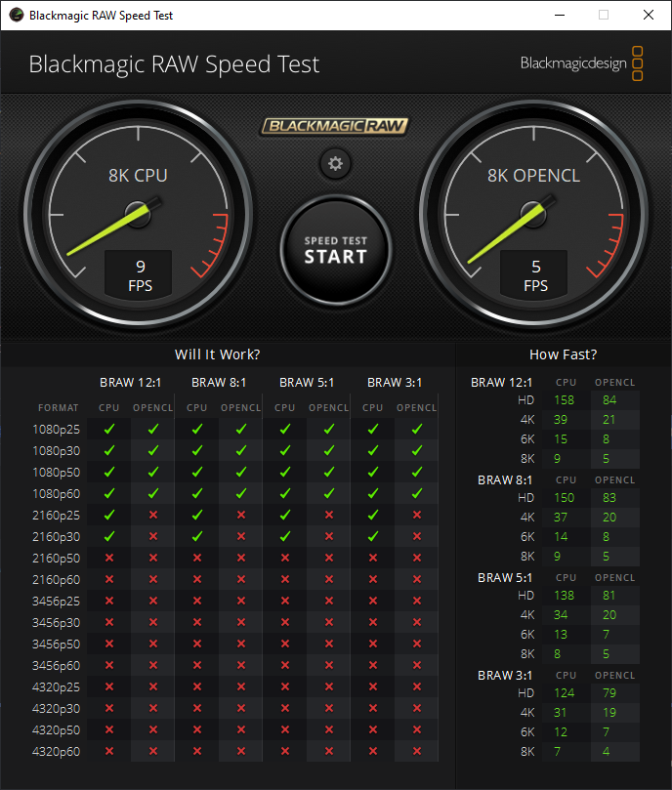Click the 8K CPU gauge dial

(138, 215)
